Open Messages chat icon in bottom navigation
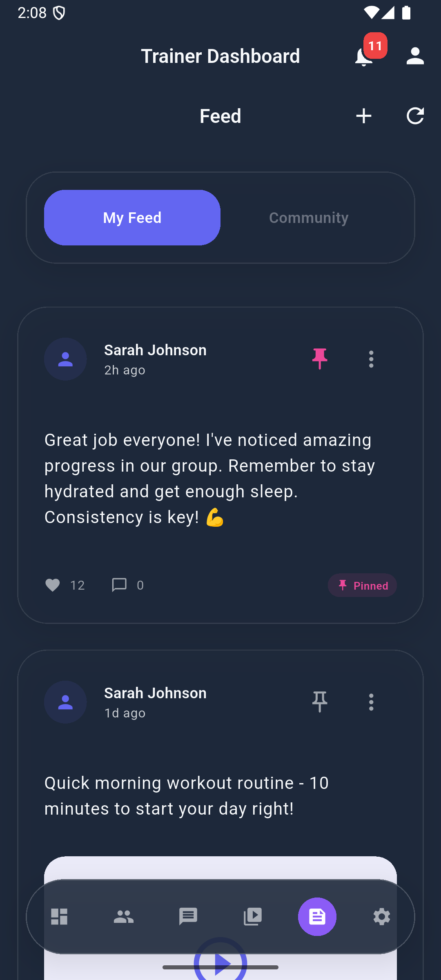This screenshot has height=980, width=441. tap(188, 917)
